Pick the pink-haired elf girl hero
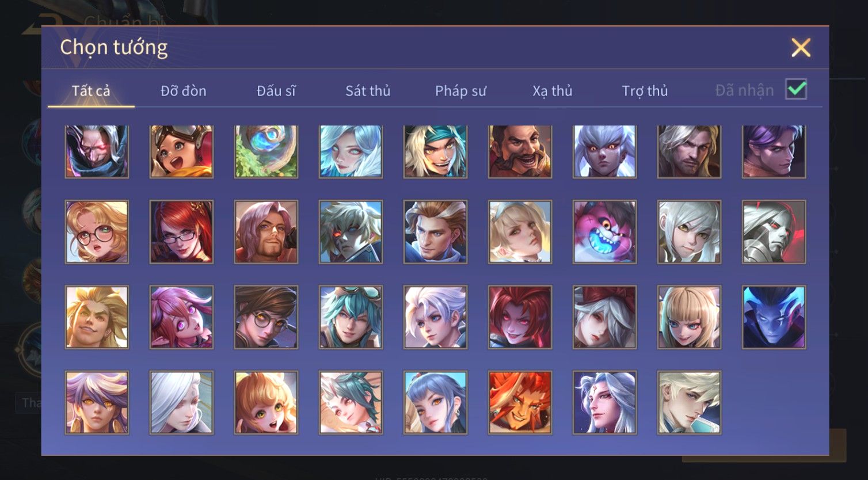868x480 pixels. pyautogui.click(x=181, y=317)
